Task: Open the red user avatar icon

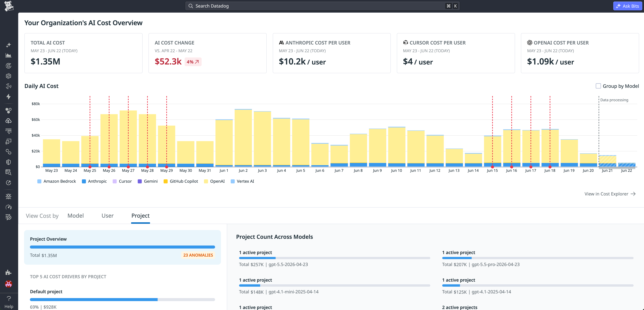Action: pos(9,284)
